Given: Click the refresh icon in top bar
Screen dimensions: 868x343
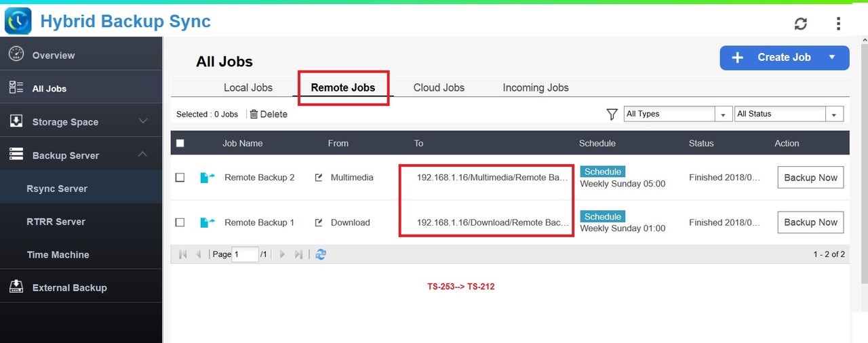Looking at the screenshot, I should pyautogui.click(x=801, y=24).
